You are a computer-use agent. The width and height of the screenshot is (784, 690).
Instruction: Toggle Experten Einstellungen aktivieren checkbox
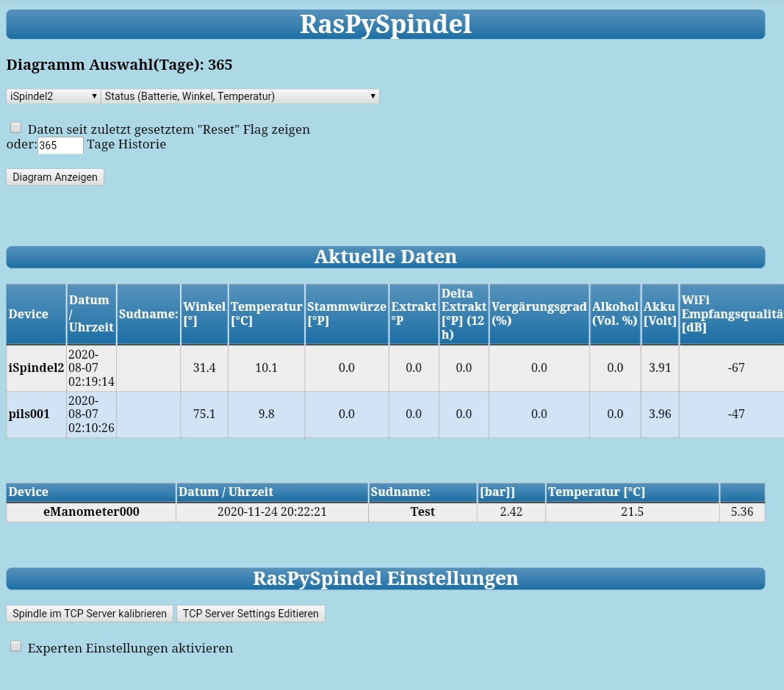coord(15,647)
